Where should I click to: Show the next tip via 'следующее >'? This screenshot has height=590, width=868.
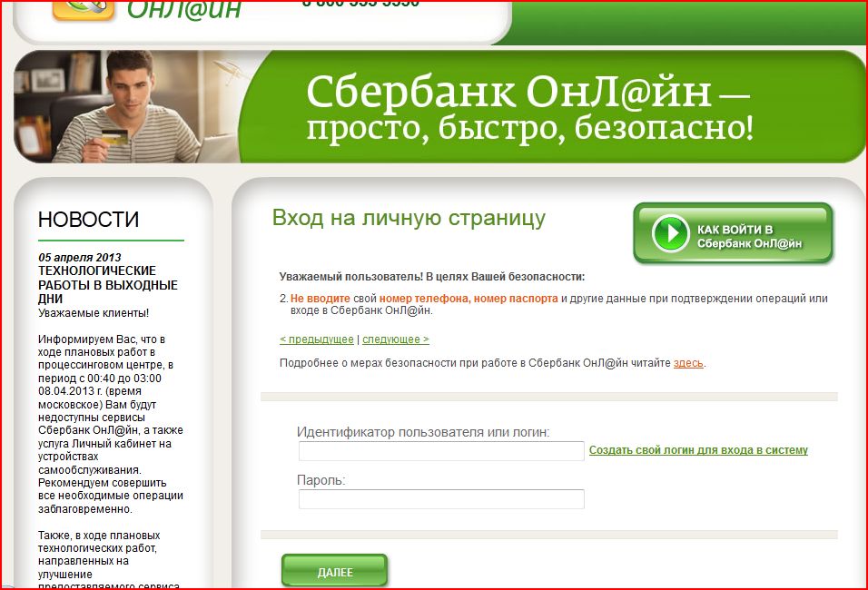coord(395,339)
